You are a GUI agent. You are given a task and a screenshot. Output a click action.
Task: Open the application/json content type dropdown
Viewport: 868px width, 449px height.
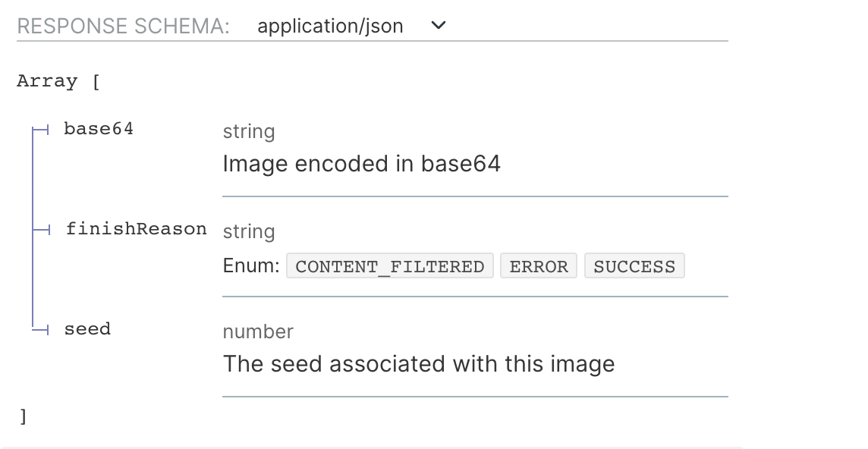[351, 26]
